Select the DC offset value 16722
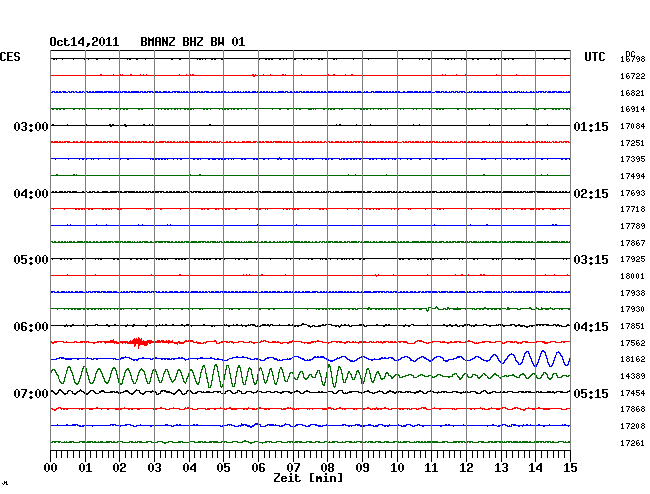The image size is (650, 494). 633,76
